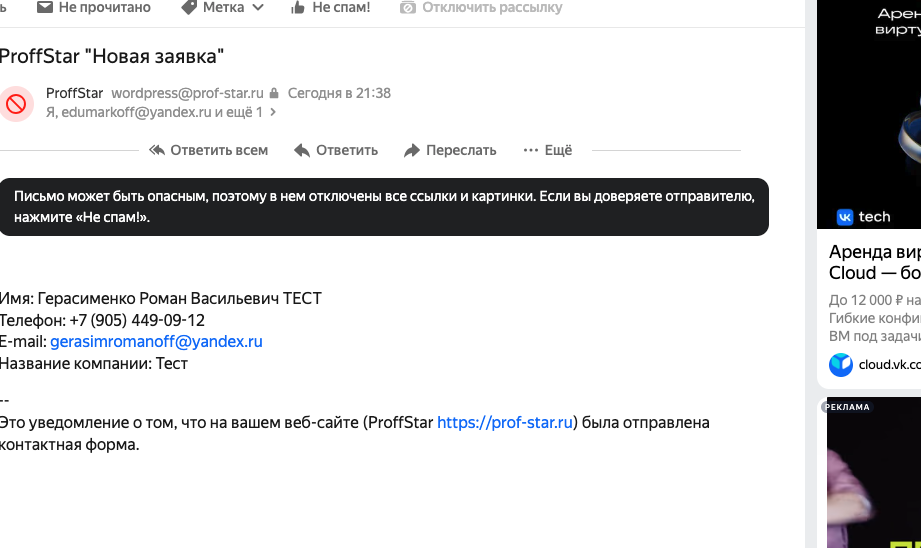
Task: Click the Ответить всем double-arrow icon
Action: pos(157,150)
